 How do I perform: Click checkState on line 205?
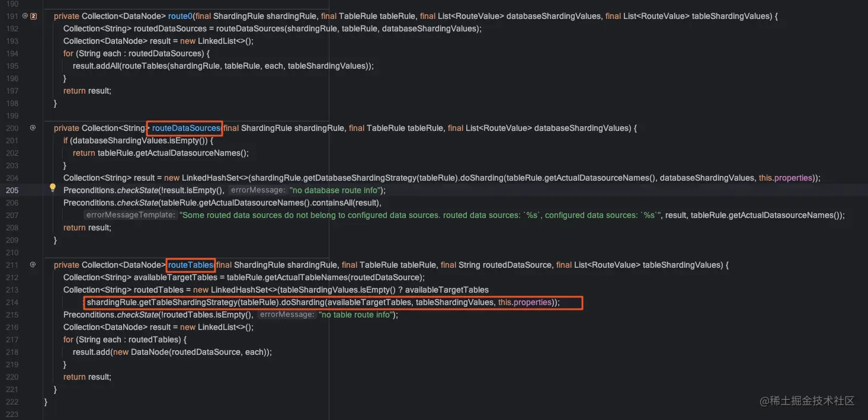[x=139, y=190]
